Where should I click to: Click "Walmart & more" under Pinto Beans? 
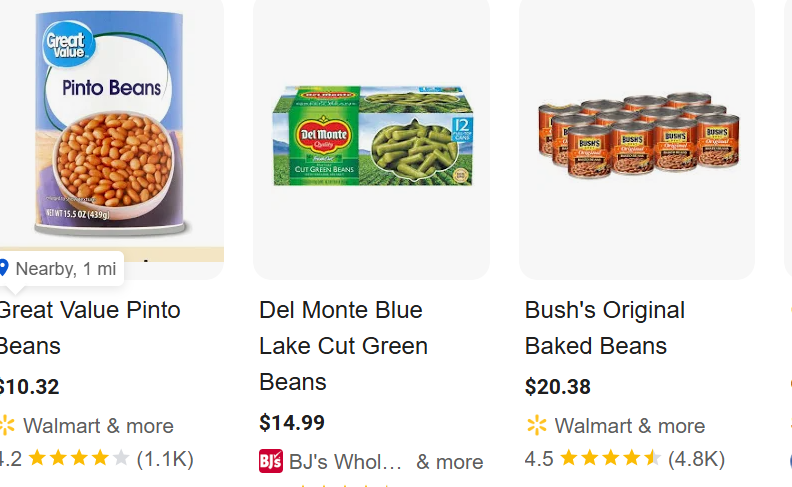(98, 426)
